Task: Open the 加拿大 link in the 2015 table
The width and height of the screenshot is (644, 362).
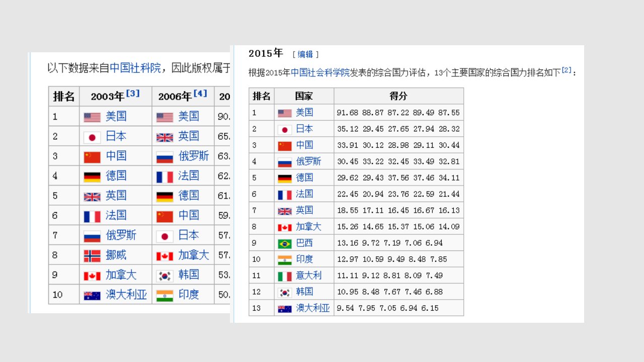Action: pyautogui.click(x=308, y=227)
